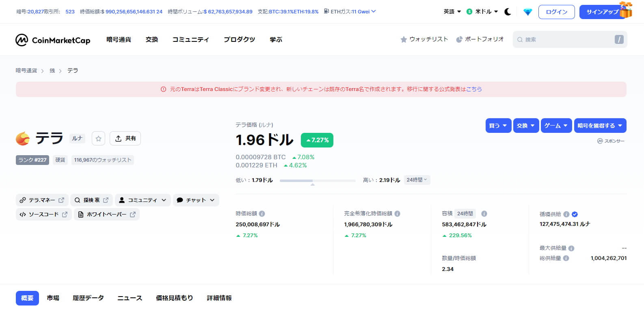Open the テラ.マネー website link
The height and width of the screenshot is (312, 644).
click(x=42, y=200)
